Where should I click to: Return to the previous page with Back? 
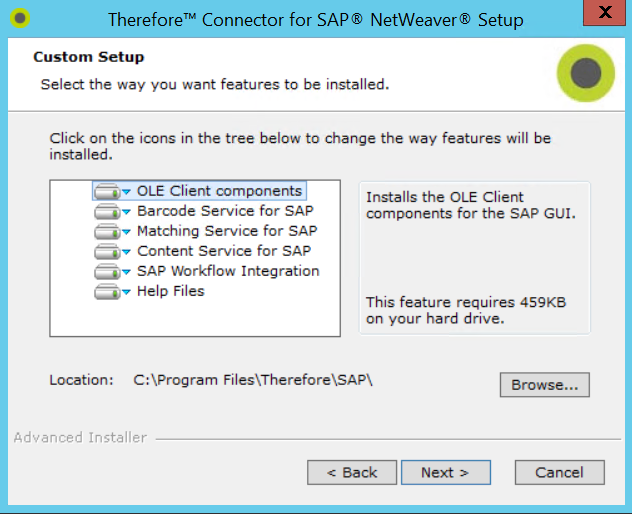tap(350, 472)
